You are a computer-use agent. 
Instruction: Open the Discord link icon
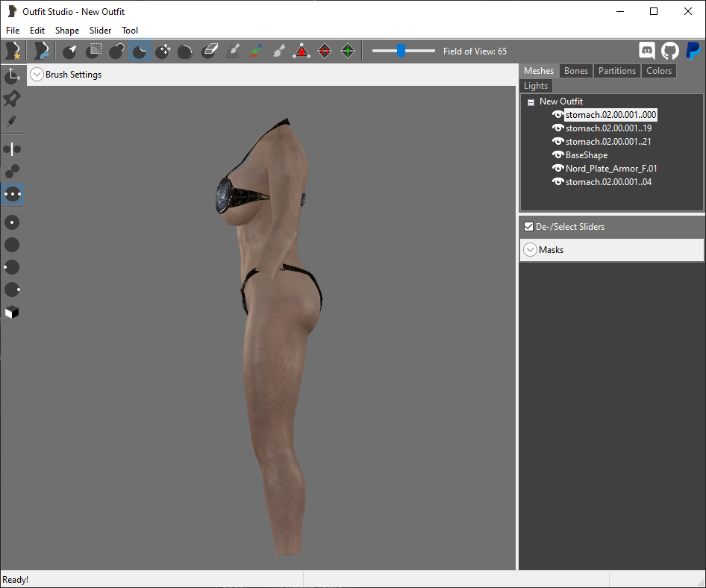click(x=647, y=51)
